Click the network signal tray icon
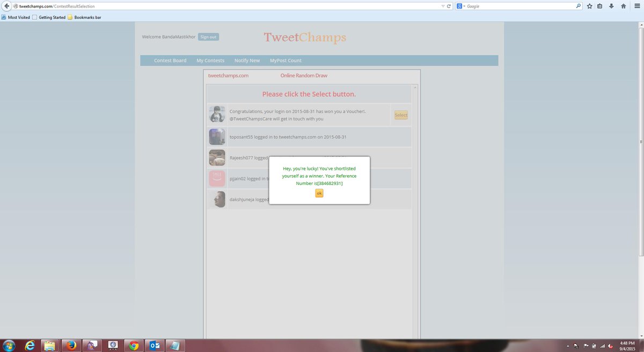The height and width of the screenshot is (352, 644). 602,346
